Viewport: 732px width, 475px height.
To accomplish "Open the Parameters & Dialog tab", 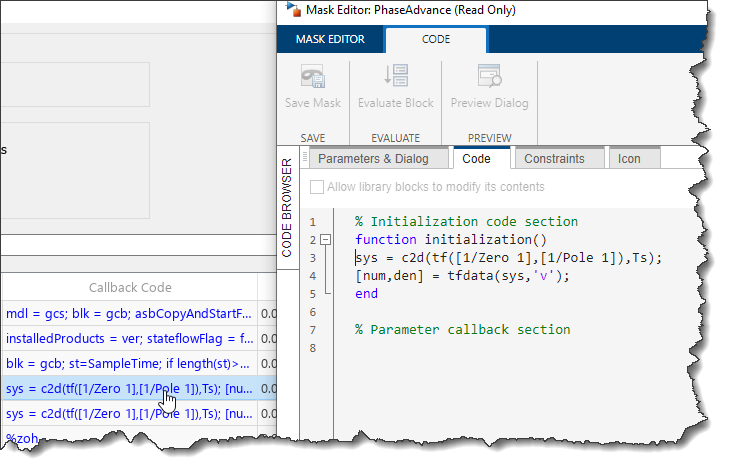I will 373,158.
